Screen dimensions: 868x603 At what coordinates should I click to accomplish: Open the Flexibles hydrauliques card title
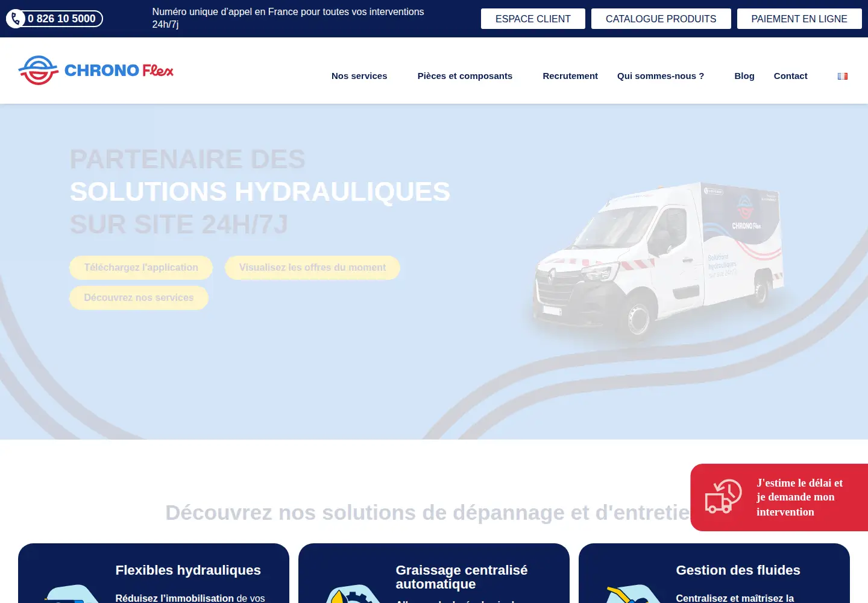tap(188, 570)
